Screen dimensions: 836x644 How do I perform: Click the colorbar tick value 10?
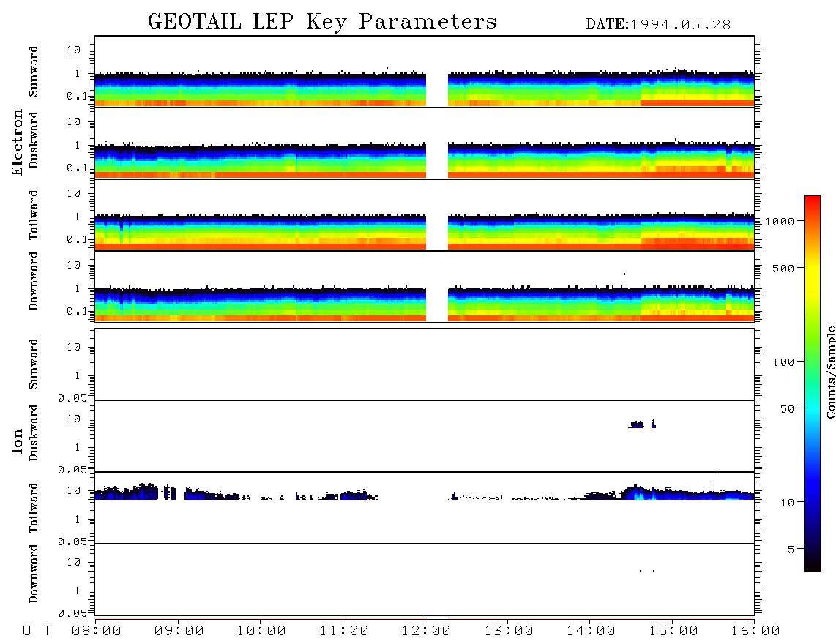click(788, 502)
